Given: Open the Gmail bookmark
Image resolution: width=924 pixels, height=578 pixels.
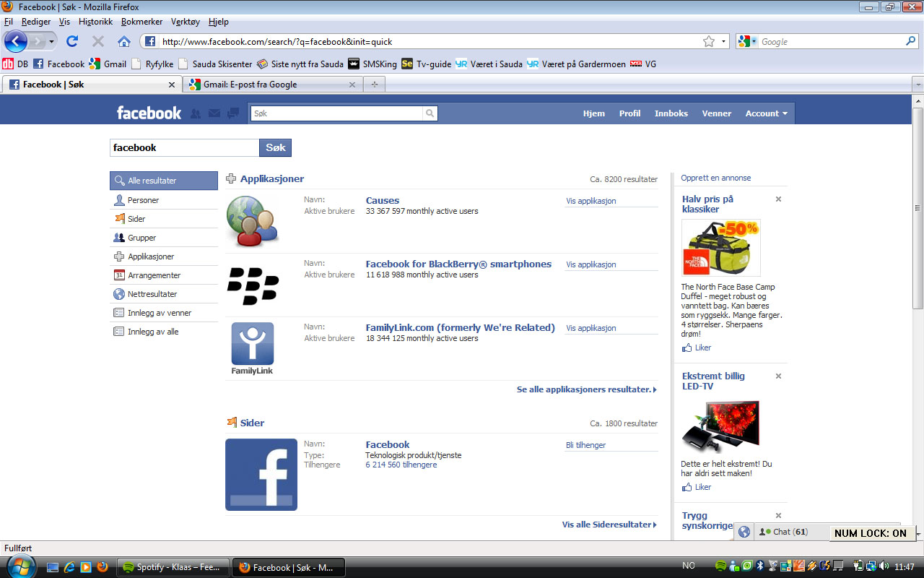Looking at the screenshot, I should [108, 64].
